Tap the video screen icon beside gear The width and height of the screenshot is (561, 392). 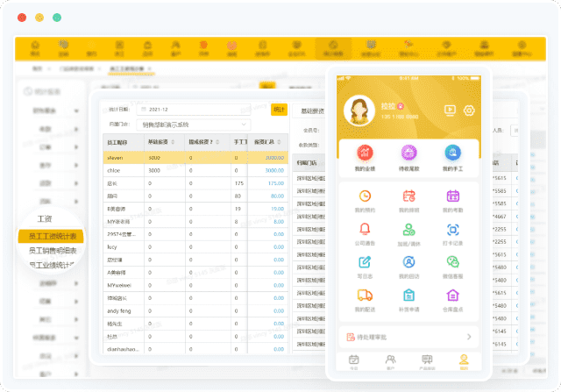pos(450,110)
